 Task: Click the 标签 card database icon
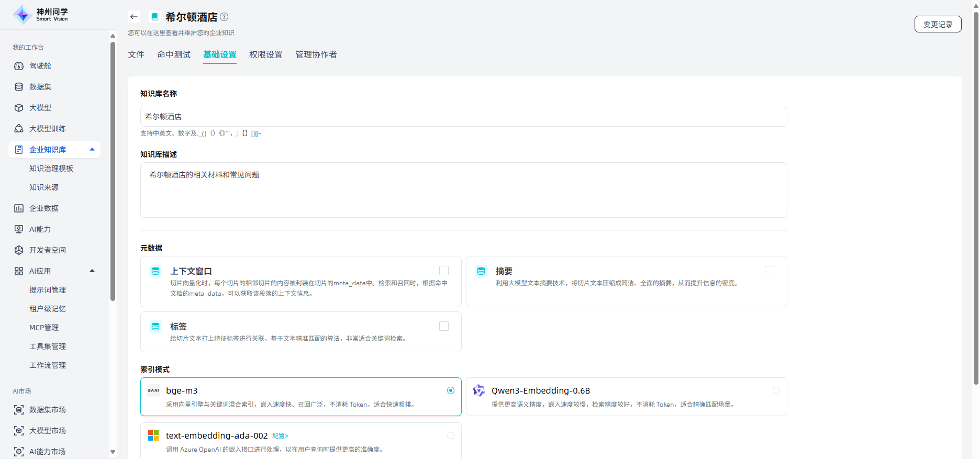click(155, 327)
